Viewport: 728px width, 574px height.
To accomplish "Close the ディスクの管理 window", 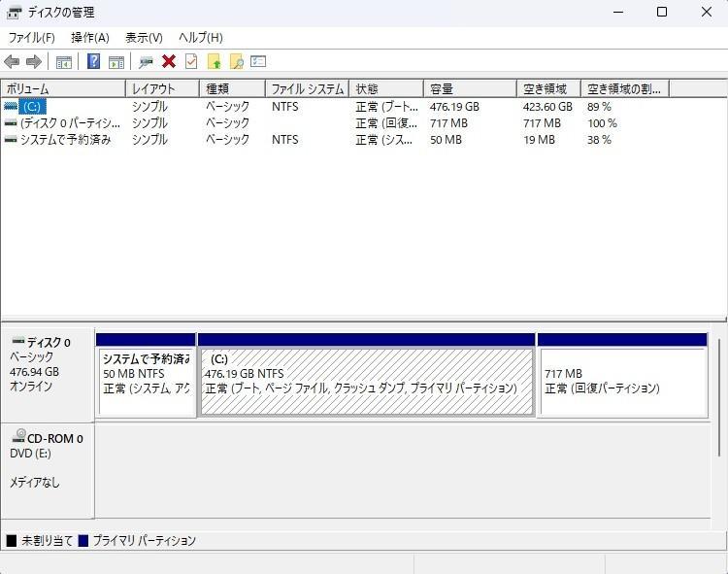I will pyautogui.click(x=707, y=12).
